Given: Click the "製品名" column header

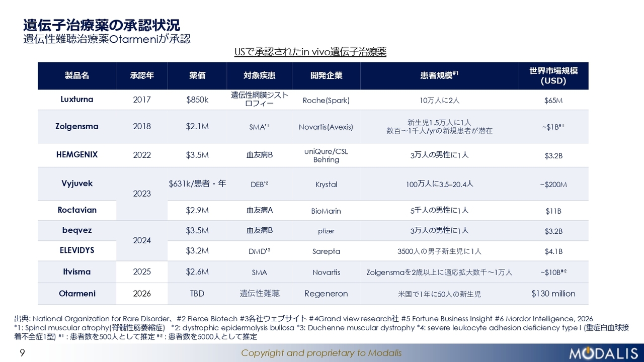Looking at the screenshot, I should coord(77,75).
